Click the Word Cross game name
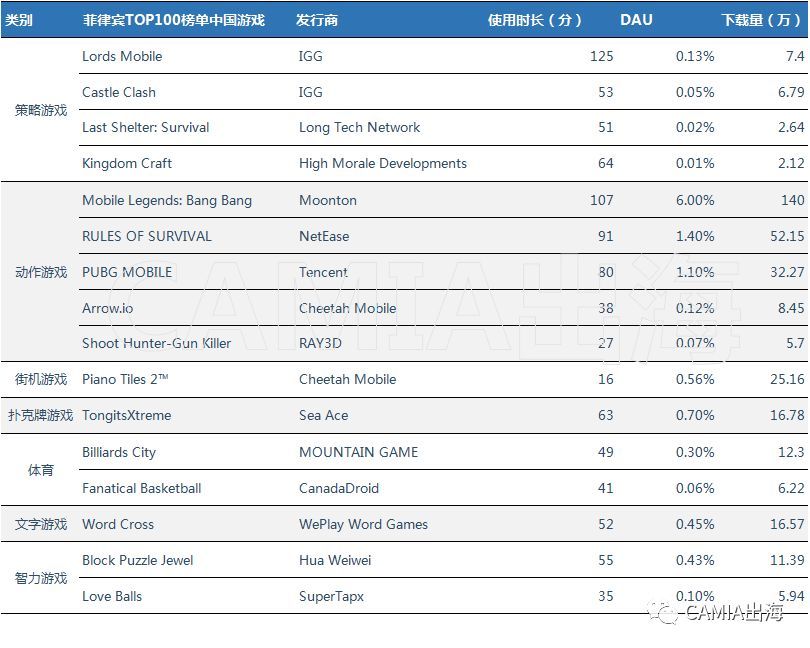Viewport: 810px width, 648px height. (x=118, y=524)
